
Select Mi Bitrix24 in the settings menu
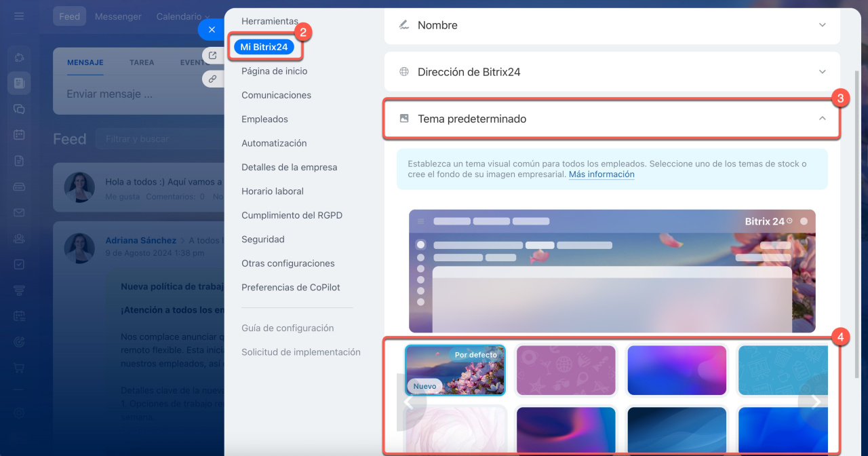coord(264,47)
